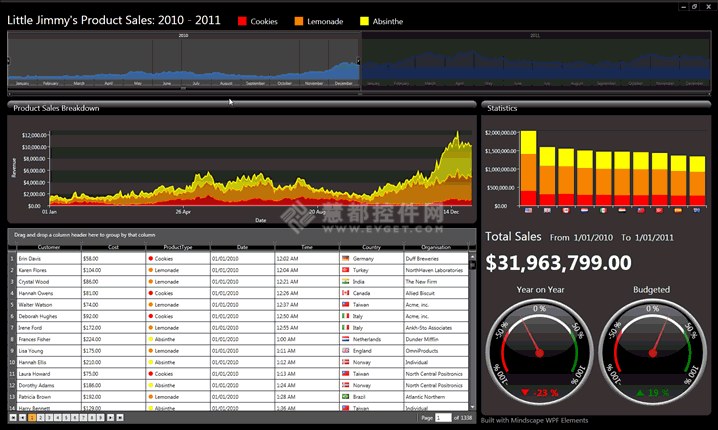This screenshot has height=430, width=718.
Task: Click the Mexico flag under bar chart
Action: (x=603, y=211)
